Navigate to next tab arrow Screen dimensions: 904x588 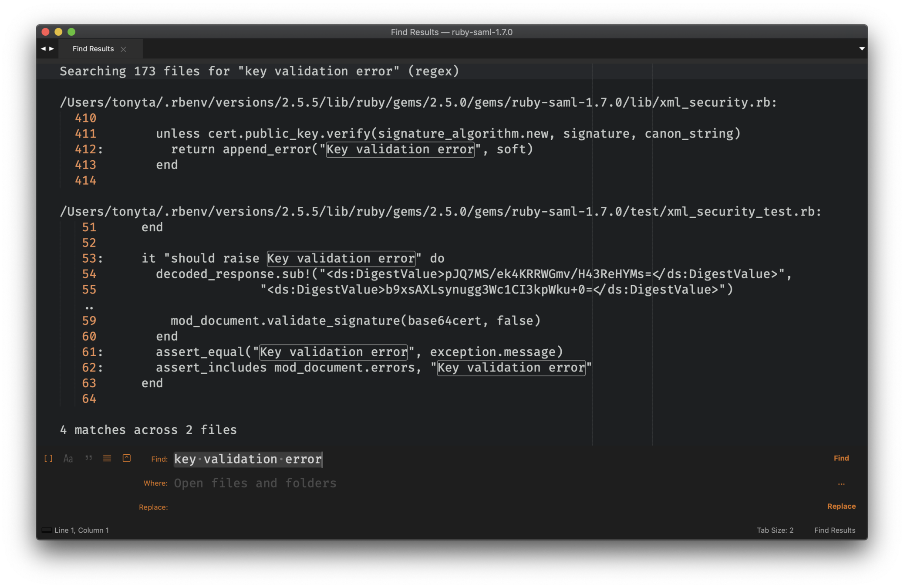coord(52,49)
